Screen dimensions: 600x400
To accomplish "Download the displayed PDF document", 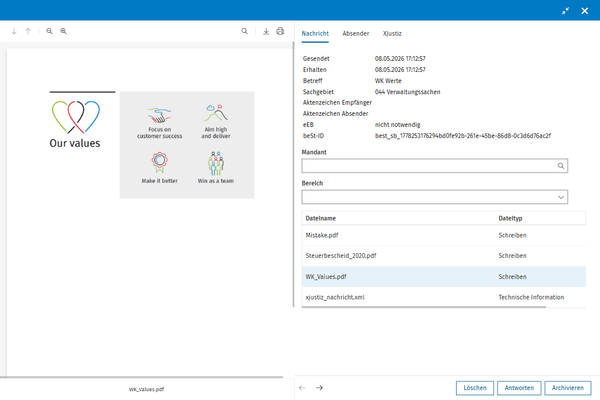I will [x=266, y=31].
